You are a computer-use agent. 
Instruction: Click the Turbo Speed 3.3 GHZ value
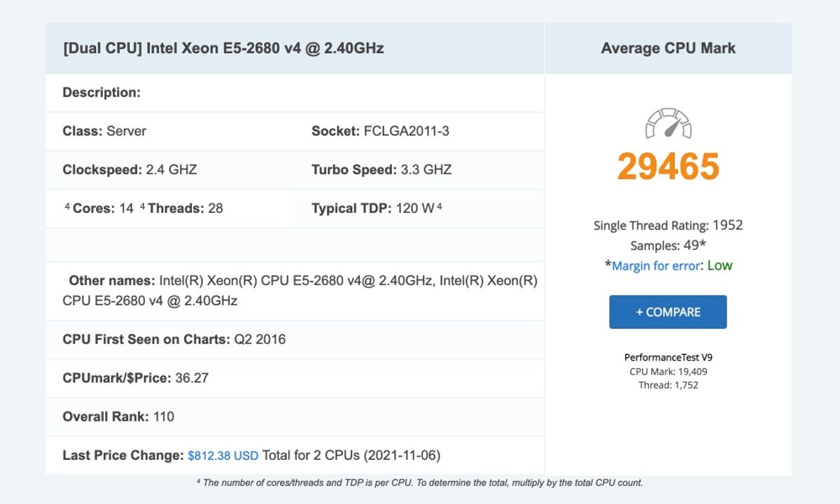426,169
